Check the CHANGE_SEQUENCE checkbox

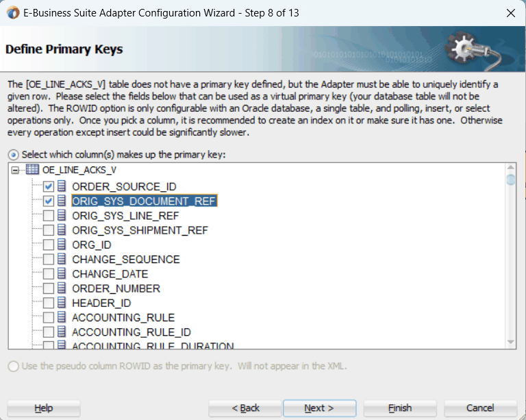49,260
